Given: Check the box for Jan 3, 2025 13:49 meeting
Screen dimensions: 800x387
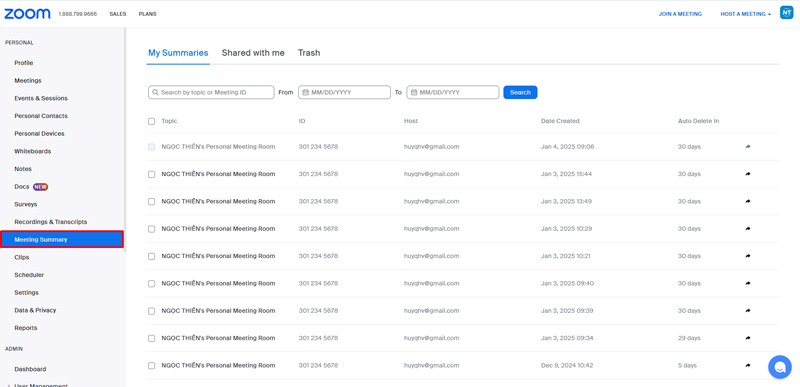Looking at the screenshot, I should pyautogui.click(x=151, y=201).
